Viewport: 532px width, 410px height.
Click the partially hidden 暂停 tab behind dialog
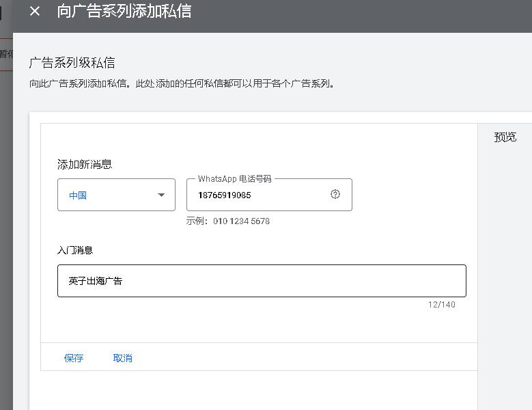tap(5, 53)
